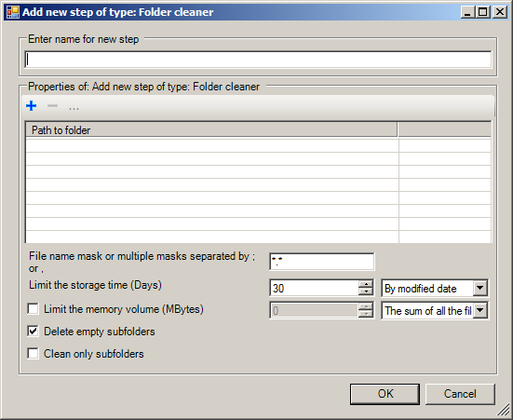513x420 pixels.
Task: Increase storage time days with up arrow
Action: coord(366,284)
